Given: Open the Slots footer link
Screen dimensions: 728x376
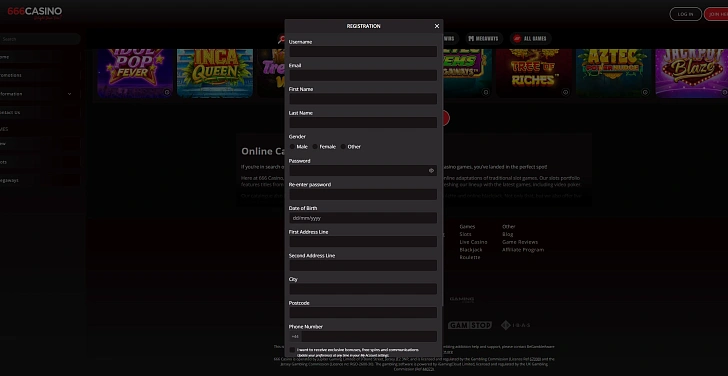Looking at the screenshot, I should coord(465,234).
